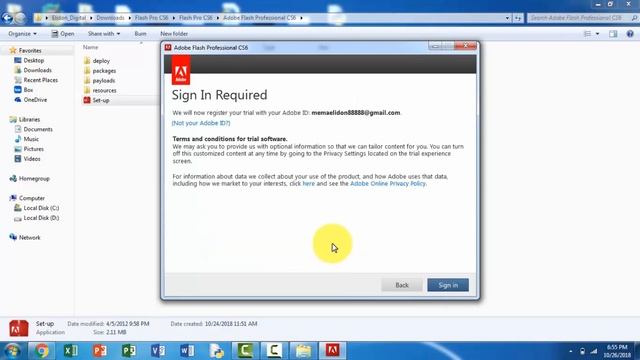The height and width of the screenshot is (360, 640).
Task: Open Word from the taskbar
Action: tap(187, 351)
